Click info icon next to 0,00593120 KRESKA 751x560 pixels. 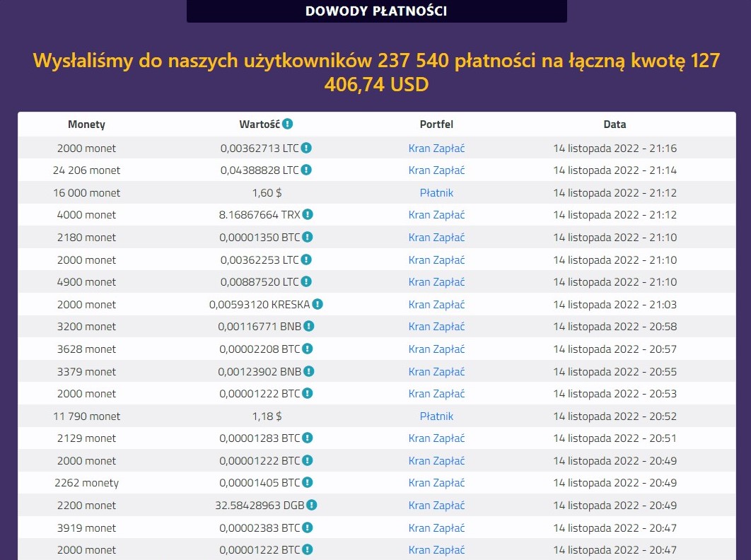pyautogui.click(x=318, y=304)
